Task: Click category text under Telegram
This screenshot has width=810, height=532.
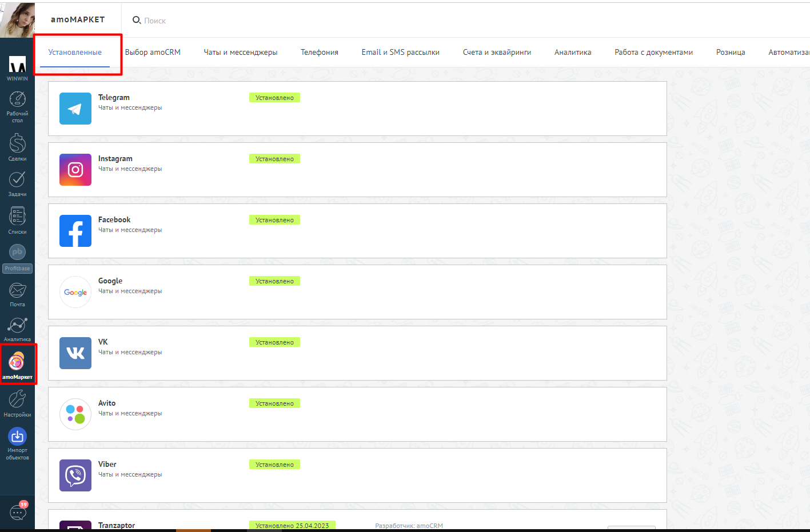Action: pos(130,107)
